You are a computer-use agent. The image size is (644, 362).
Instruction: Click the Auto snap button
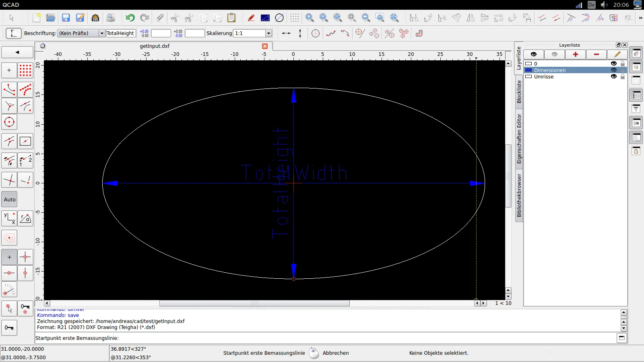point(10,200)
